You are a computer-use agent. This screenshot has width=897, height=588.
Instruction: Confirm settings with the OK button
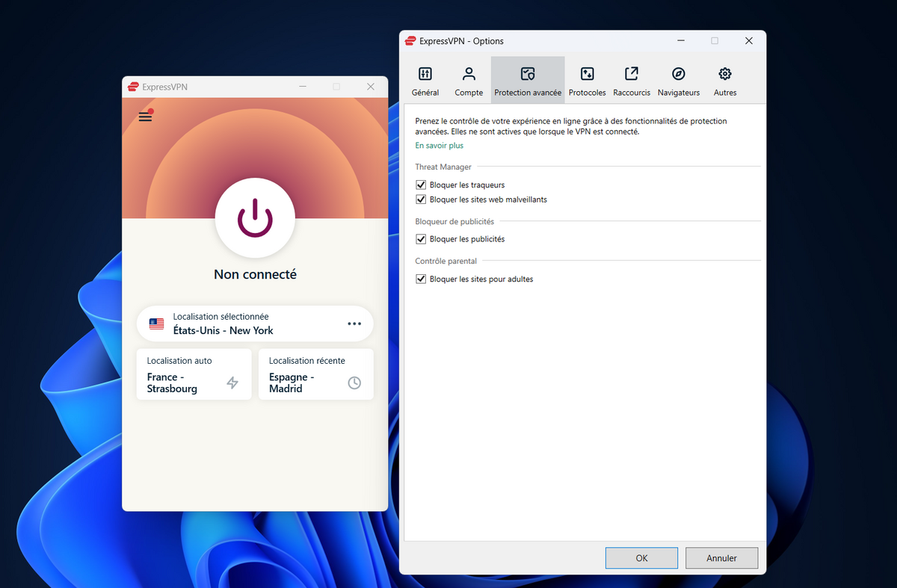tap(641, 557)
